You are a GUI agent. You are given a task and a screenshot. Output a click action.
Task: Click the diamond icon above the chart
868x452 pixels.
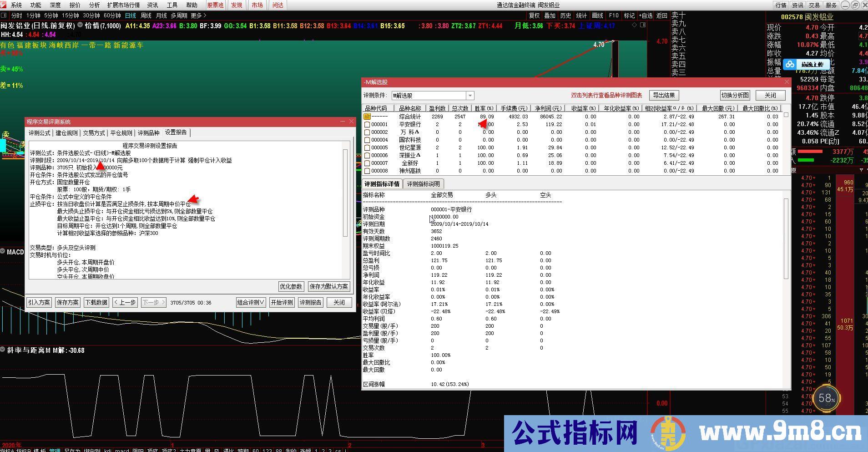tap(634, 25)
